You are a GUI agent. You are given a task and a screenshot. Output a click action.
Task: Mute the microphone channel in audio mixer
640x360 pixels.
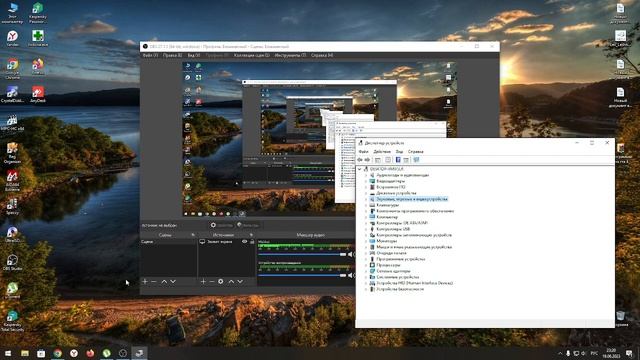click(350, 254)
